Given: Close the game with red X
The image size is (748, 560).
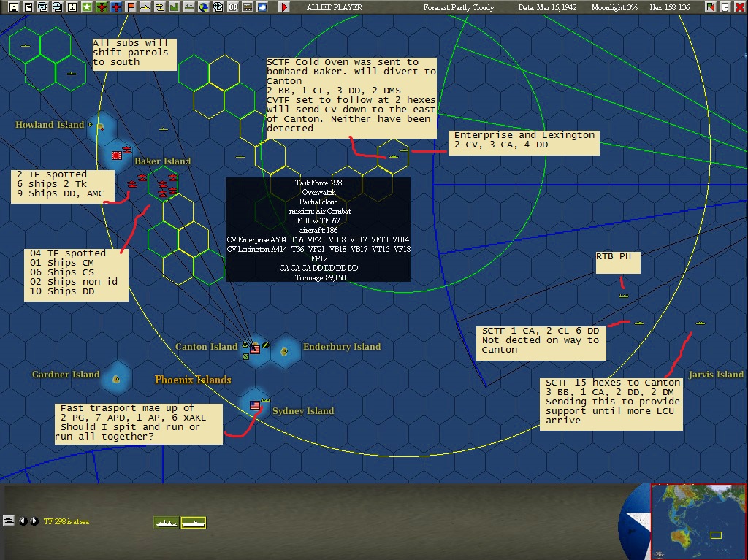Looking at the screenshot, I should point(739,7).
